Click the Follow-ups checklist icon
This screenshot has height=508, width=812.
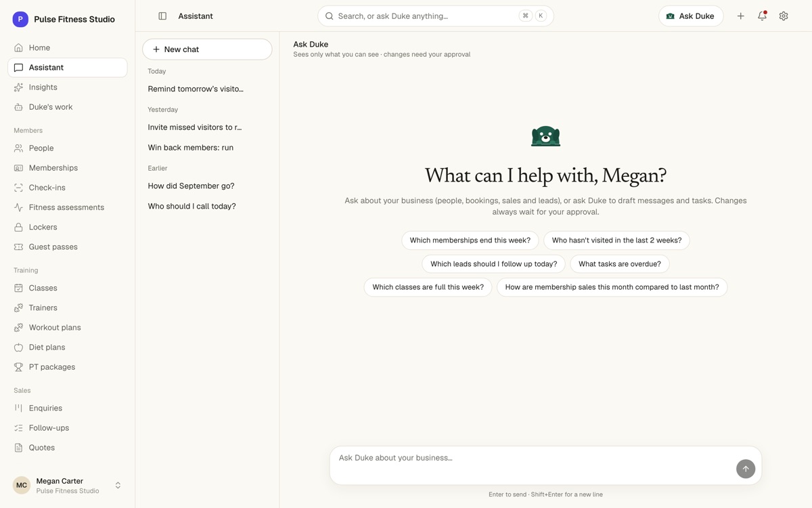(18, 428)
